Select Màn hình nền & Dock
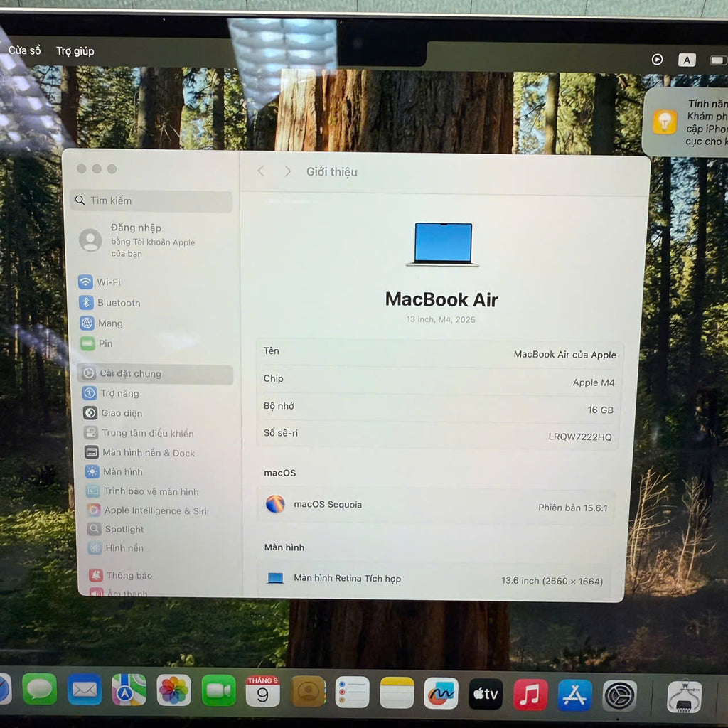Screen dimensions: 728x728 tap(148, 453)
